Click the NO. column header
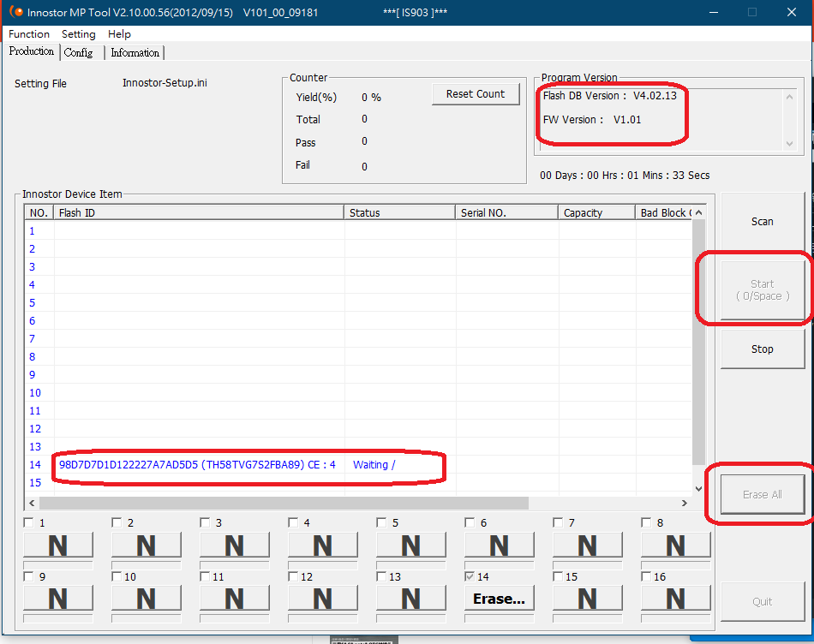This screenshot has width=814, height=644. (39, 212)
